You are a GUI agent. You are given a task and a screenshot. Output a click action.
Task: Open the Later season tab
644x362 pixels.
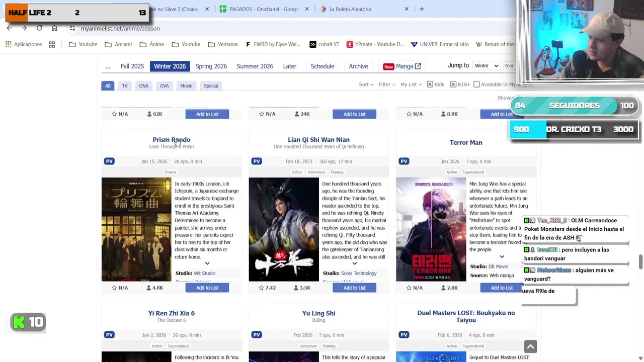tap(290, 66)
